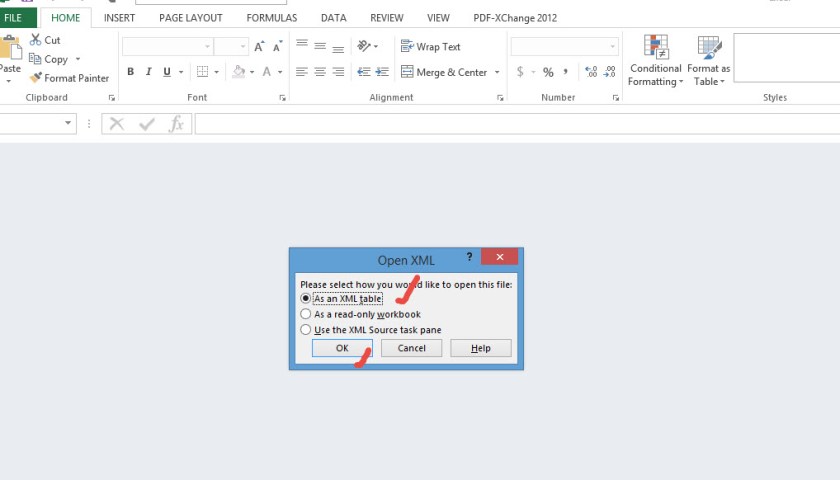The height and width of the screenshot is (480, 840).
Task: Increase font size with grow icon
Action: tap(259, 47)
